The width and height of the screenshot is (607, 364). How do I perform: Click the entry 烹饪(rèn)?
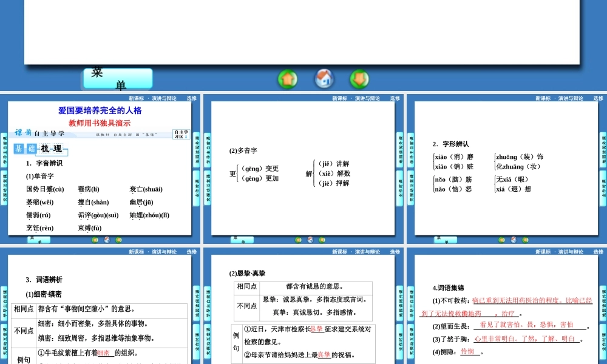point(40,228)
